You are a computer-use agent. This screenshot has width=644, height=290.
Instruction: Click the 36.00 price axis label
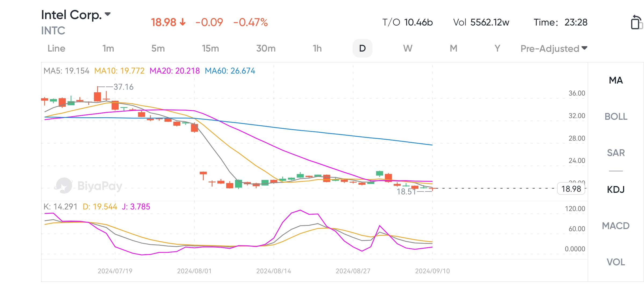pyautogui.click(x=577, y=93)
